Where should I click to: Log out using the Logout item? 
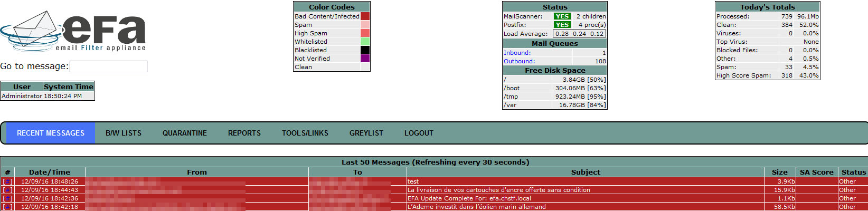[x=419, y=133]
